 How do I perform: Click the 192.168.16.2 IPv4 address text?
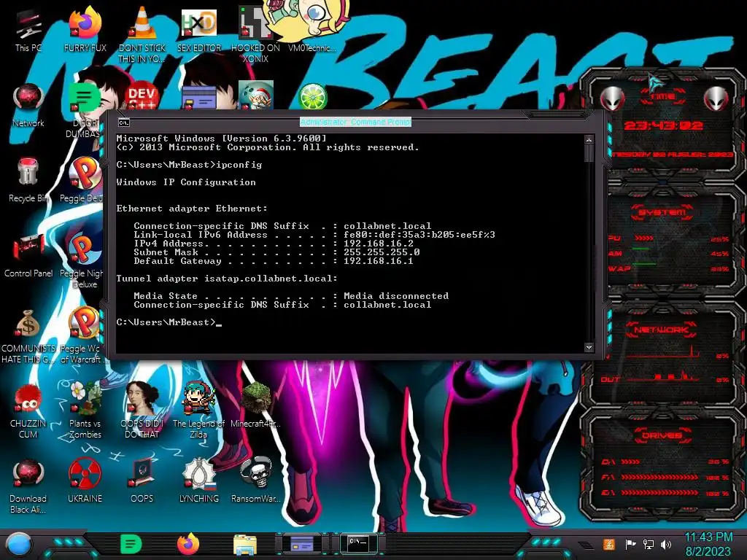[x=379, y=244]
